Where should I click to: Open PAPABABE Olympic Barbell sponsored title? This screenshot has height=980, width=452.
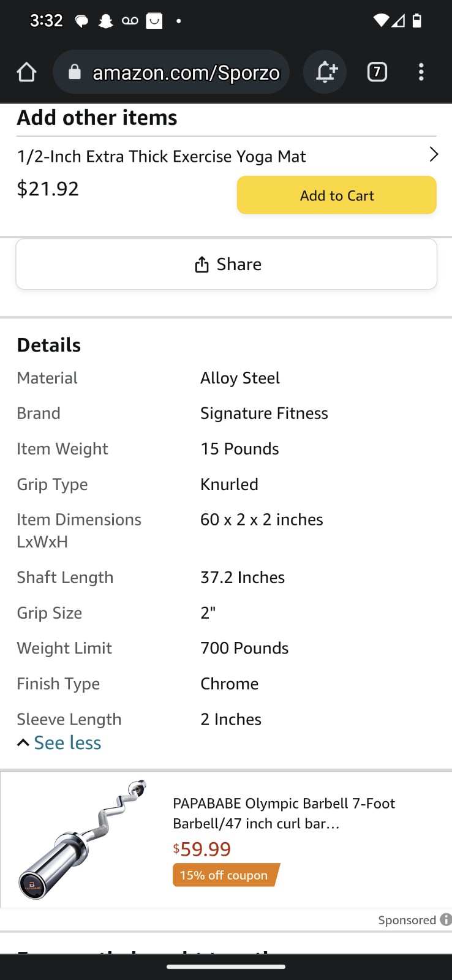pos(284,813)
